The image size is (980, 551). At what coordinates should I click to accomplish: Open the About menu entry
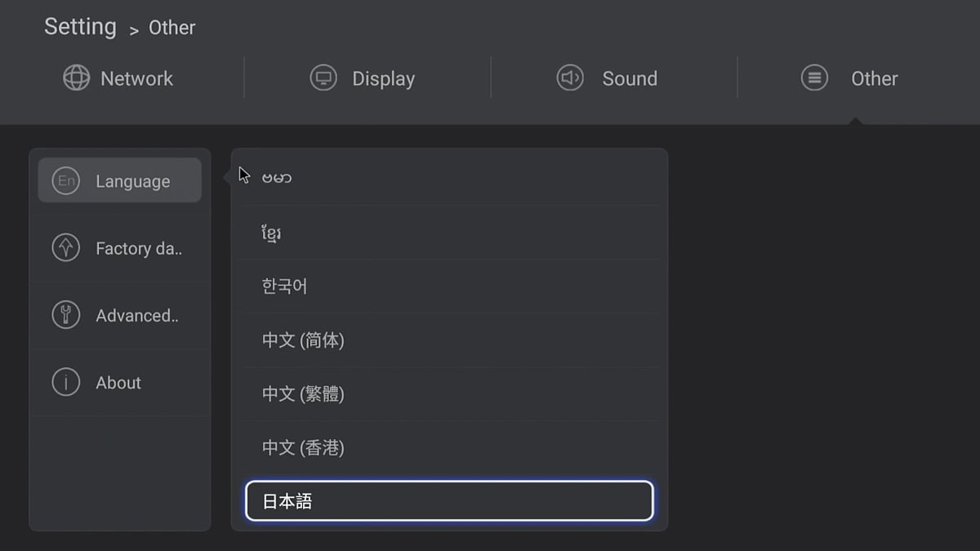pyautogui.click(x=118, y=382)
